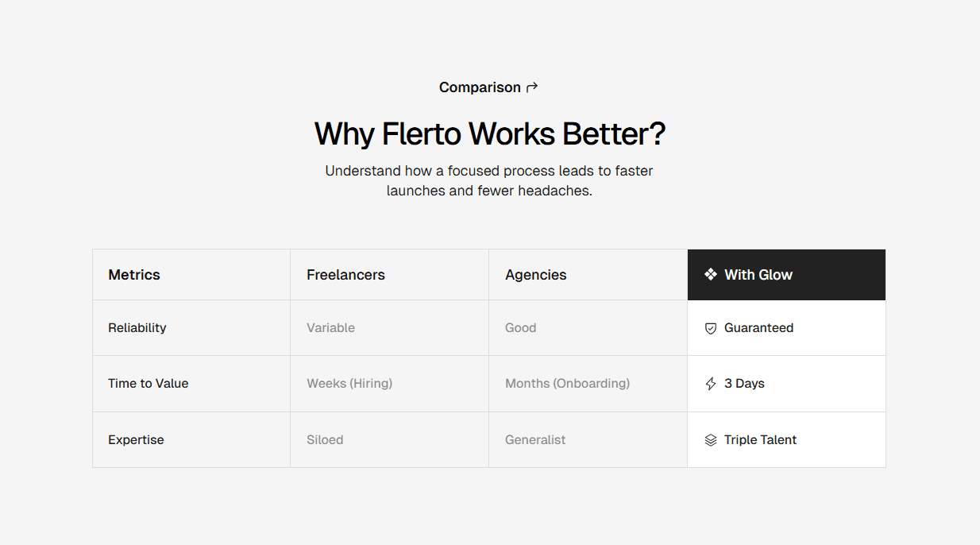
Task: Click the Why Flerto Works Better heading
Action: pos(489,133)
